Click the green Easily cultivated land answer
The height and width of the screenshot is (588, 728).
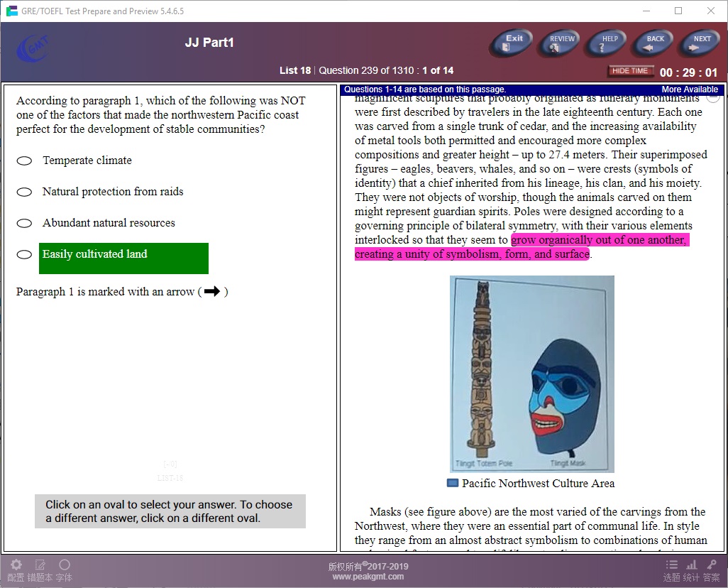click(x=123, y=258)
